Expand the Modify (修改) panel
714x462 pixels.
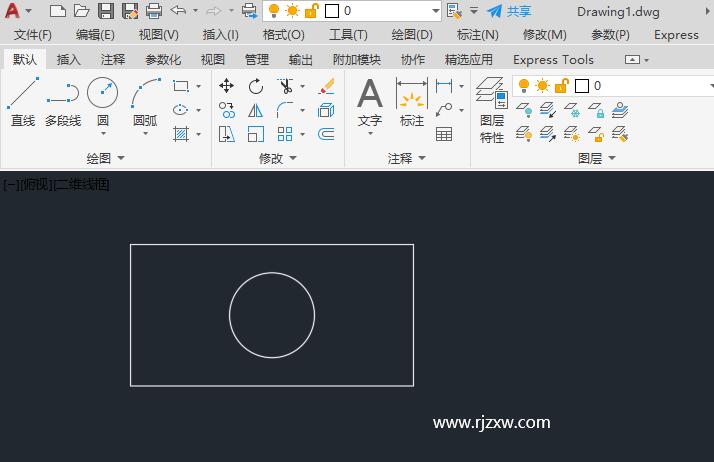point(278,158)
